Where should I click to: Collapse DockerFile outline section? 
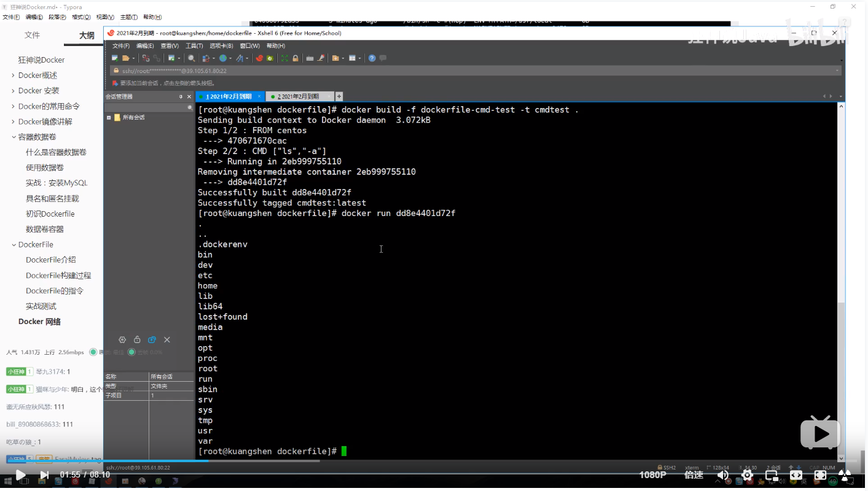tap(13, 244)
